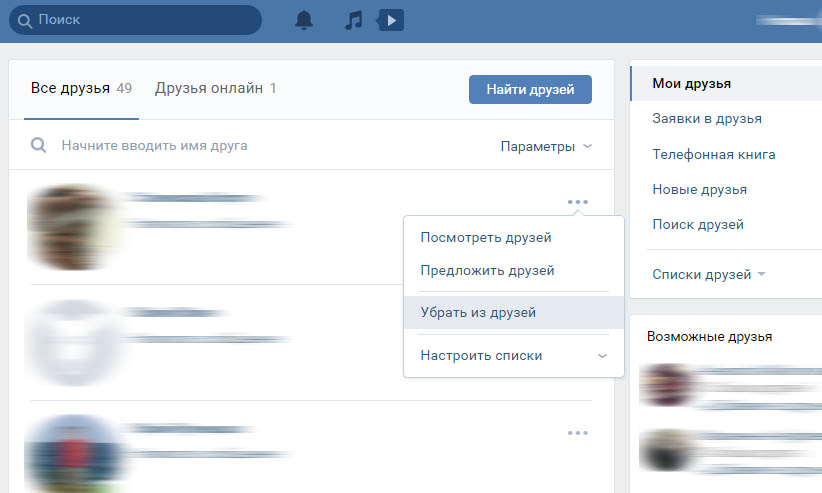Click the magnifier icon in top search bar
This screenshot has height=493, width=822.
click(x=25, y=20)
